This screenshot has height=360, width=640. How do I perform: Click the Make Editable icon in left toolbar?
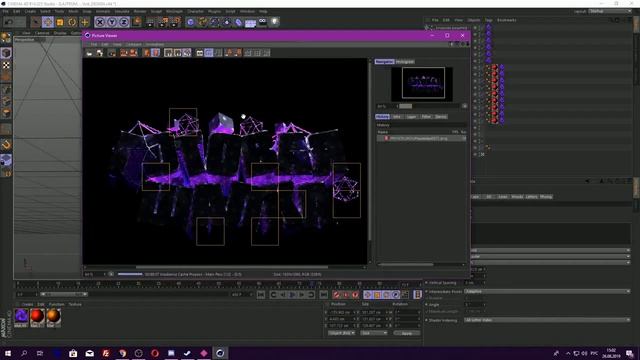[6, 38]
